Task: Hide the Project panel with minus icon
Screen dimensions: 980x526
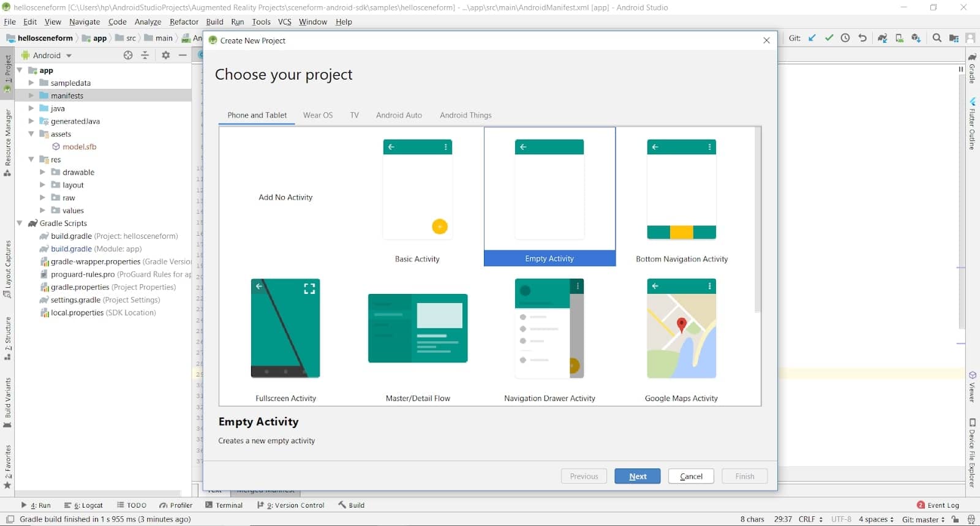Action: [183, 55]
